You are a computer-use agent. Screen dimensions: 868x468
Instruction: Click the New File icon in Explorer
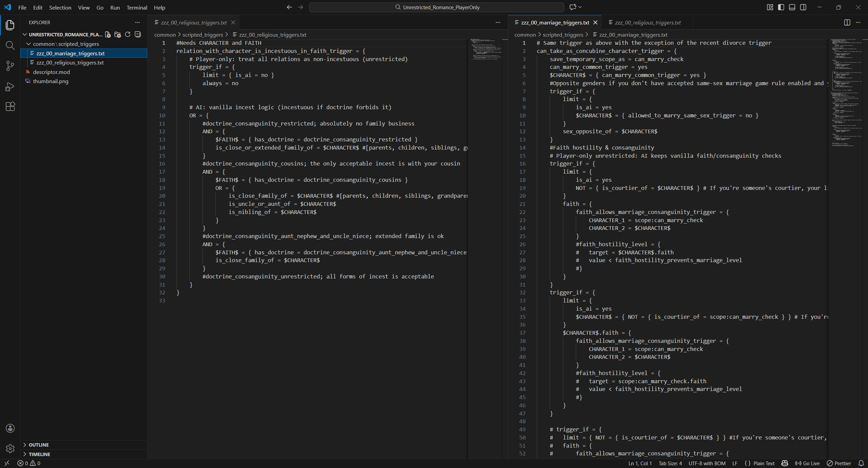click(108, 34)
